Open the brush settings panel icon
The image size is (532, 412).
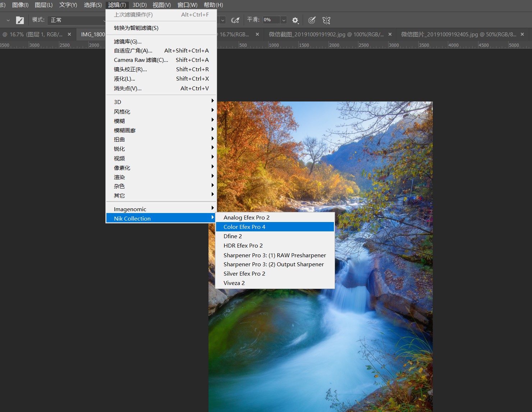[x=20, y=20]
